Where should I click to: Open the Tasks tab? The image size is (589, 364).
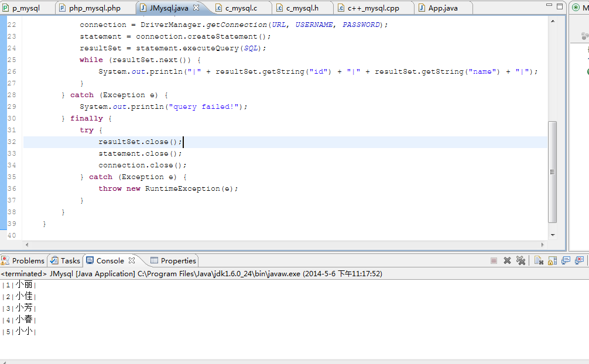pos(64,260)
